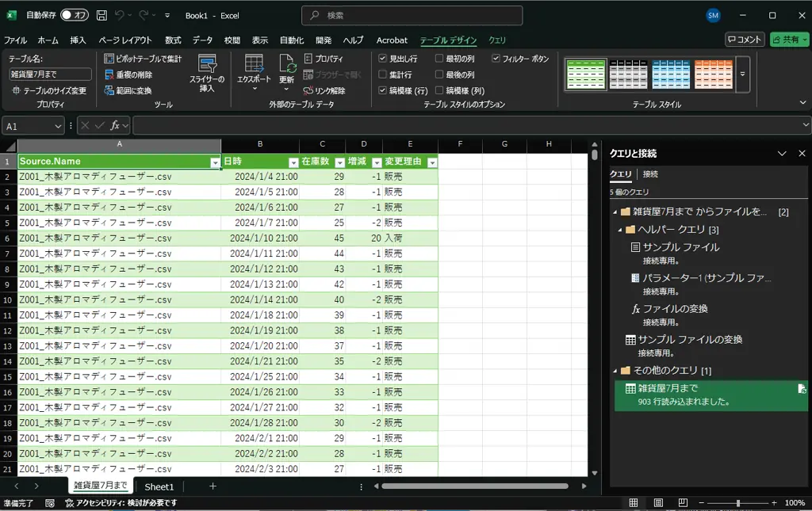The image size is (812, 511).
Task: Toggle First Column (最初の列) checkbox
Action: coord(439,59)
